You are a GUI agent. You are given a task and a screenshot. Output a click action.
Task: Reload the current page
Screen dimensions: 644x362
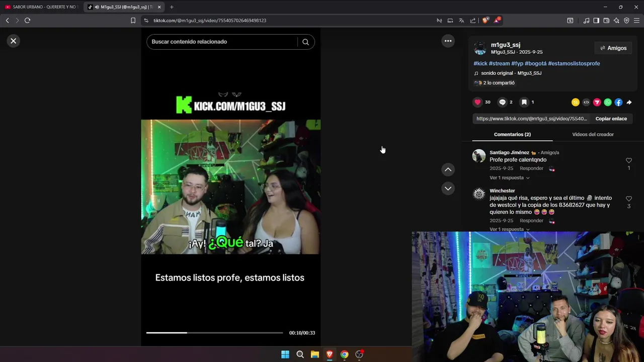point(27,21)
